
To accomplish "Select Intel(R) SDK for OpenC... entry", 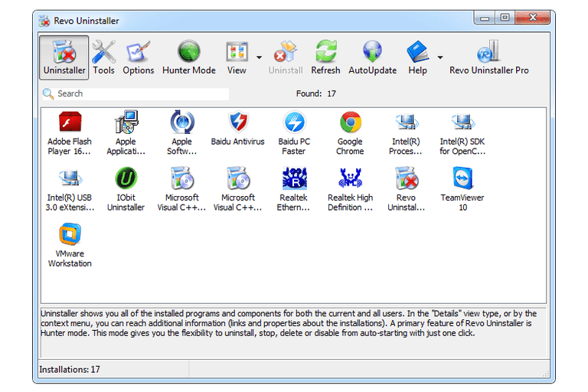I will pos(462,133).
